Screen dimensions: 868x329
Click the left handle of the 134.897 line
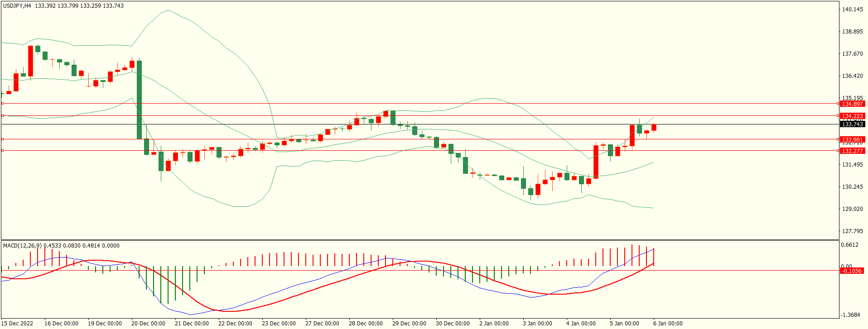[x=2, y=104]
